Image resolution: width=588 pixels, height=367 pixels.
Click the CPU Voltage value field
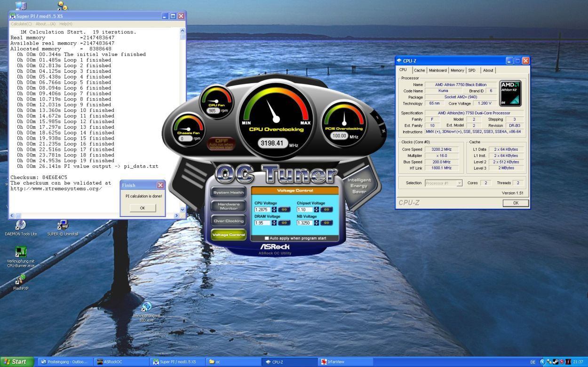pyautogui.click(x=262, y=210)
